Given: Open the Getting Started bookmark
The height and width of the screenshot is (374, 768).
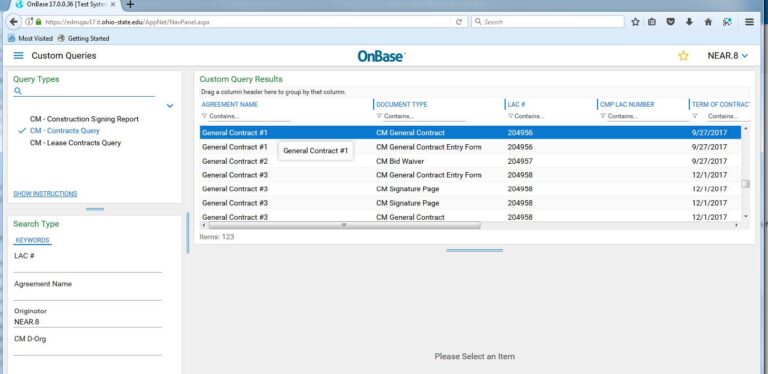Looking at the screenshot, I should tap(83, 38).
